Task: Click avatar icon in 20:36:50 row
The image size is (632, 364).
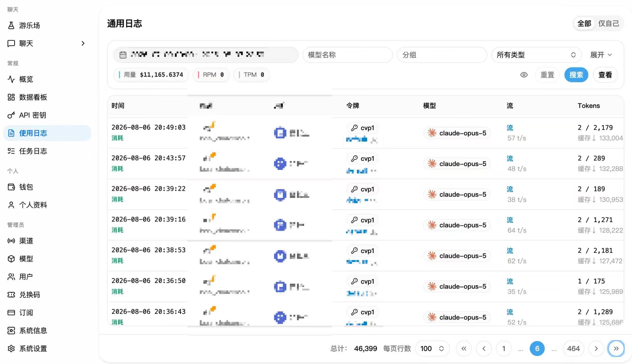Action: pos(280,287)
